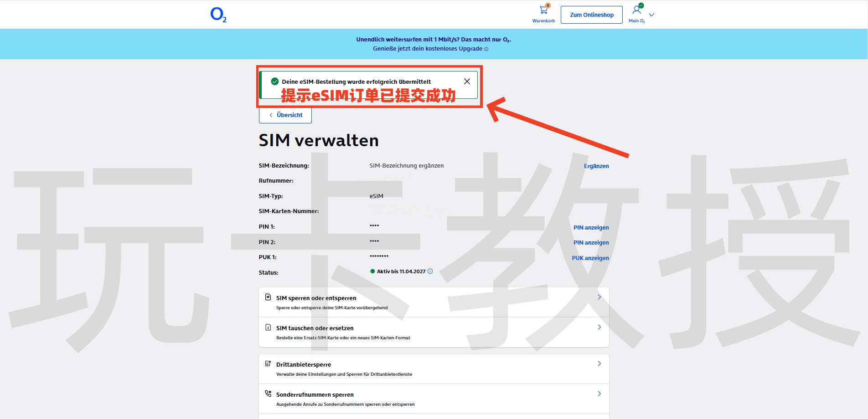Go to the O2 logo homepage
The image size is (868, 419).
coord(218,15)
